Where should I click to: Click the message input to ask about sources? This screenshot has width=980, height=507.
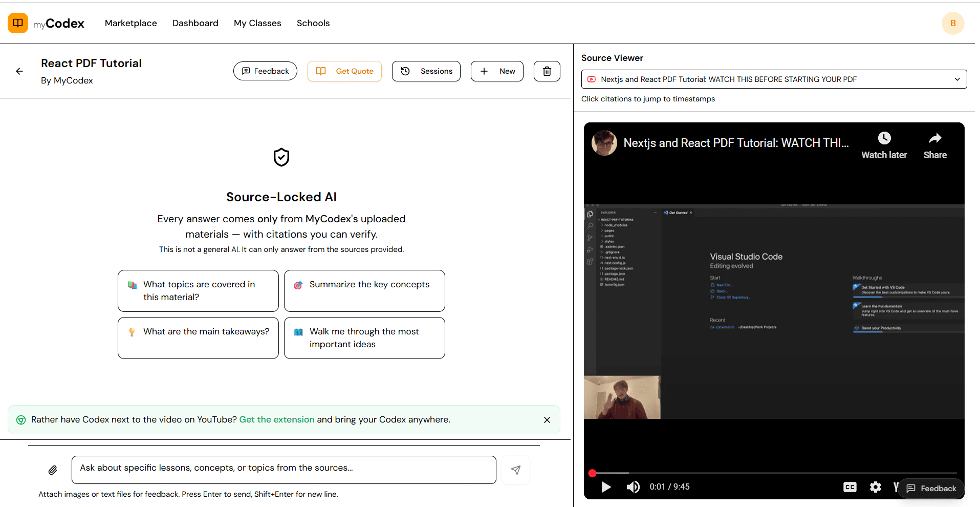tap(284, 469)
